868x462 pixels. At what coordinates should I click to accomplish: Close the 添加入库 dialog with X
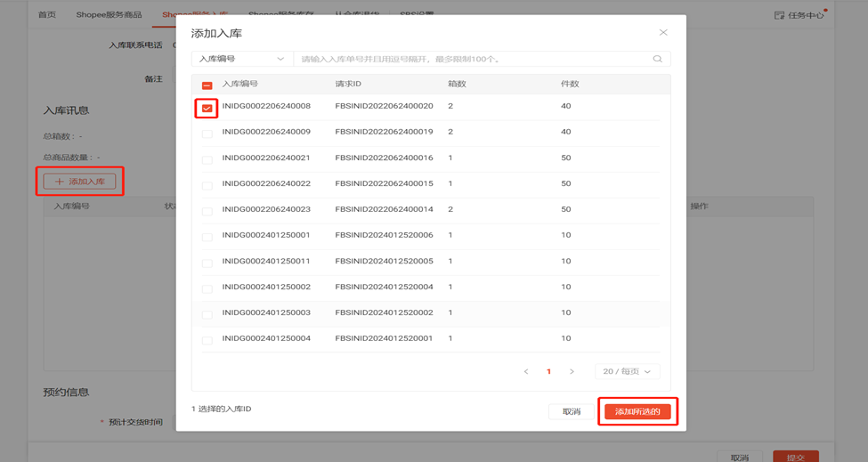click(663, 33)
